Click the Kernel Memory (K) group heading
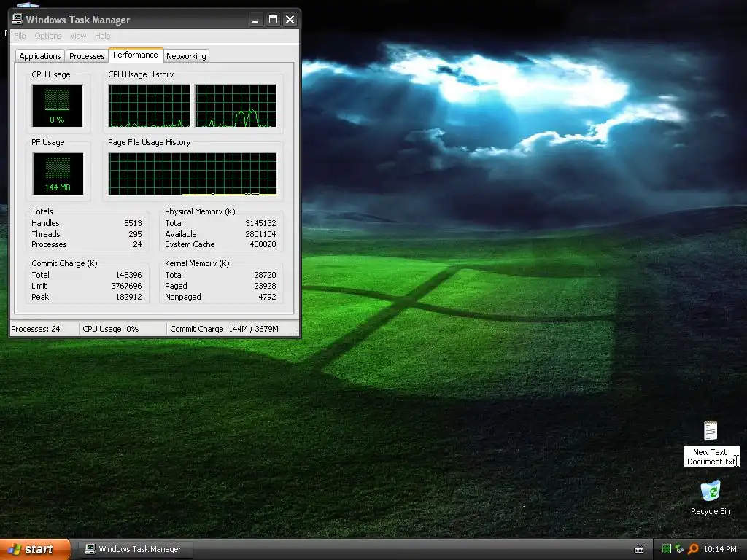This screenshot has height=560, width=747. [197, 263]
